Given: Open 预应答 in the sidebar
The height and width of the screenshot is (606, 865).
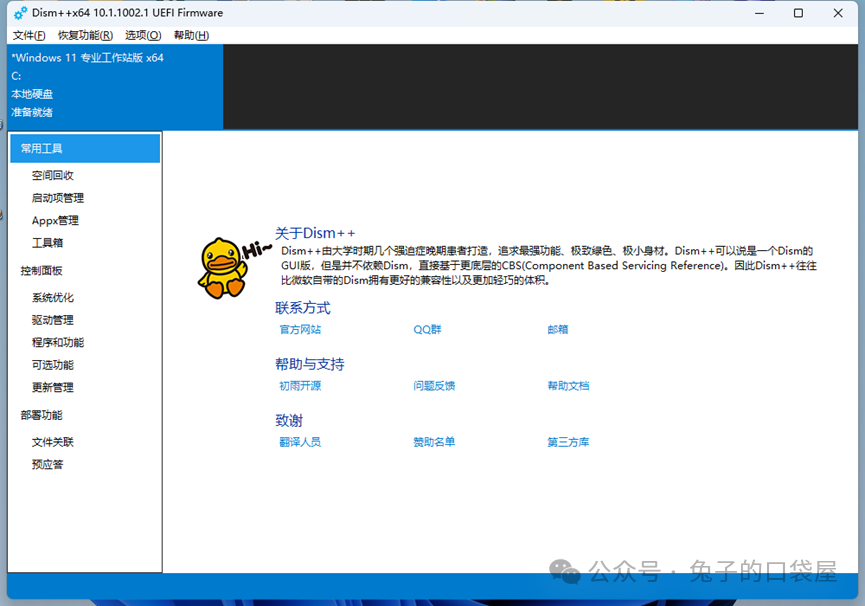Looking at the screenshot, I should (x=47, y=465).
